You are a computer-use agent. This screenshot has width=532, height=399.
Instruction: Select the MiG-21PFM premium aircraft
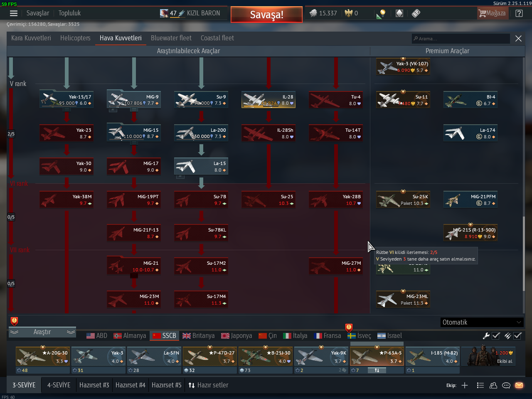click(470, 199)
